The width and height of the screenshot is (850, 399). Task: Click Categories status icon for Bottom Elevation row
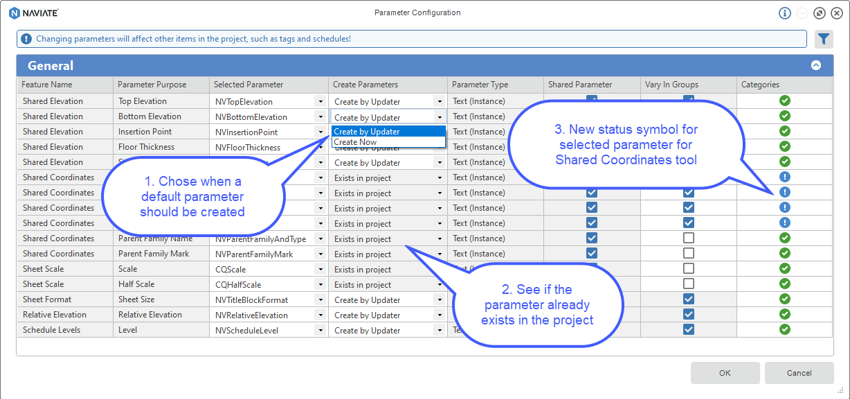784,115
